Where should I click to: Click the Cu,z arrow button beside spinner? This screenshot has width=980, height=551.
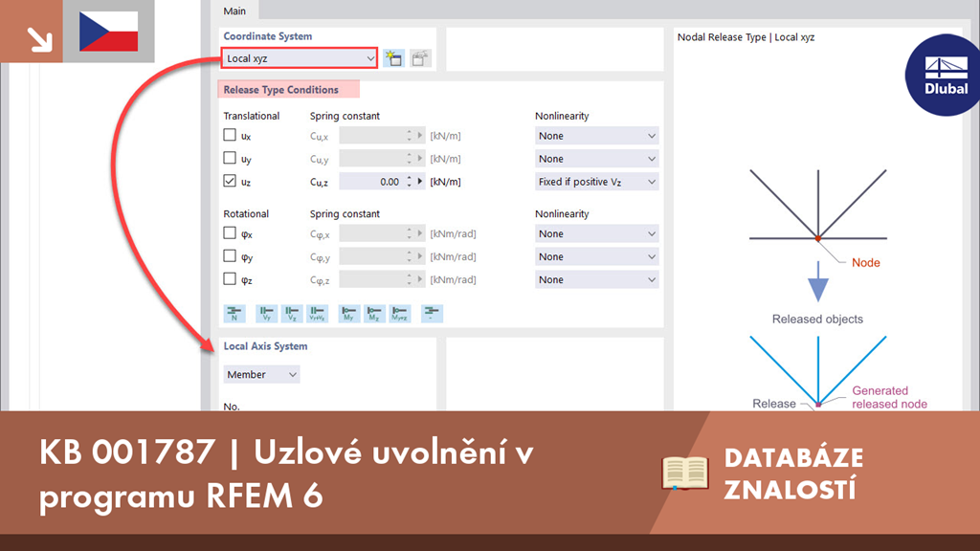pyautogui.click(x=420, y=182)
